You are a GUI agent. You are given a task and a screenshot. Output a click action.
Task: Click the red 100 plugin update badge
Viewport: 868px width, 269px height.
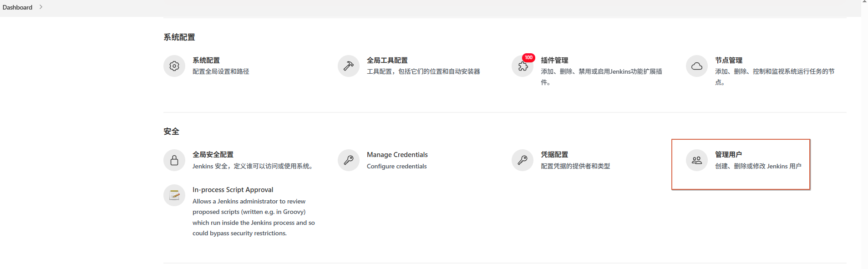pyautogui.click(x=528, y=58)
